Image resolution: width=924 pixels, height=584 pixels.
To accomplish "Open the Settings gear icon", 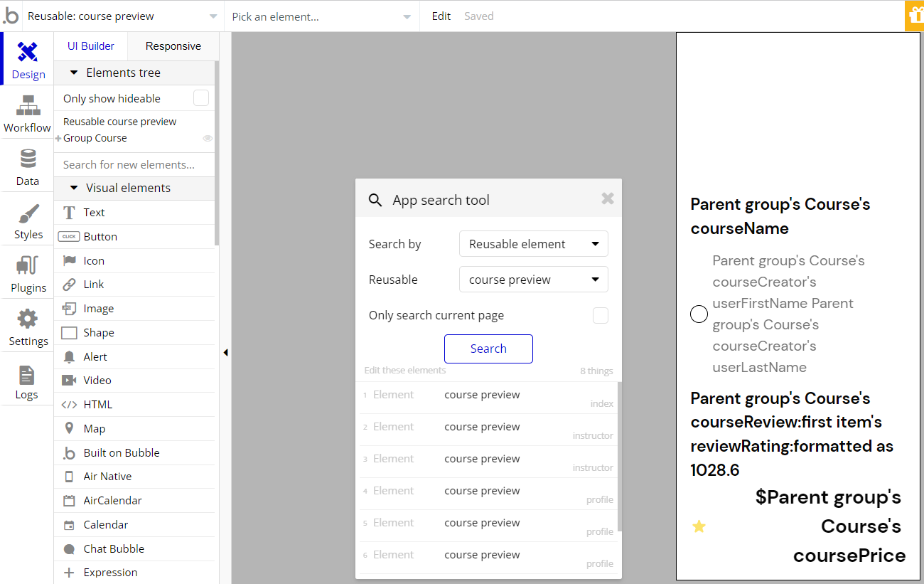I will [x=28, y=319].
